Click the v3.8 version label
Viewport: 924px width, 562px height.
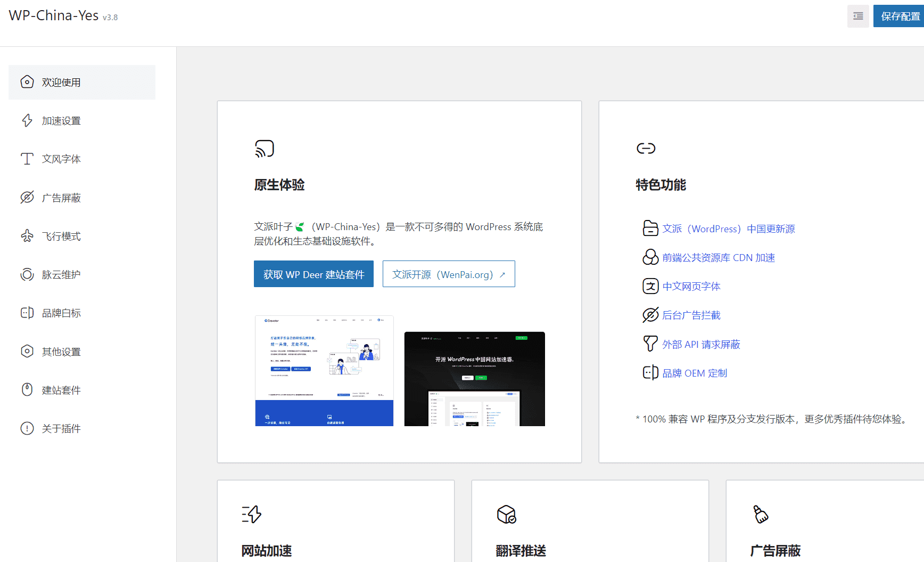pyautogui.click(x=110, y=18)
